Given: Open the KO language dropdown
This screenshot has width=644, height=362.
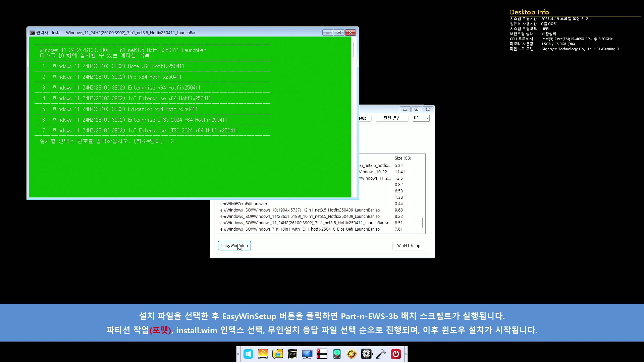Looking at the screenshot, I should 421,118.
